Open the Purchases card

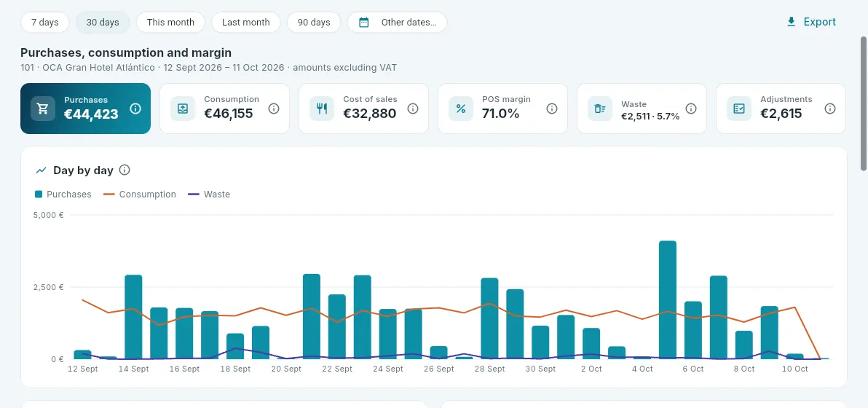[x=85, y=109]
